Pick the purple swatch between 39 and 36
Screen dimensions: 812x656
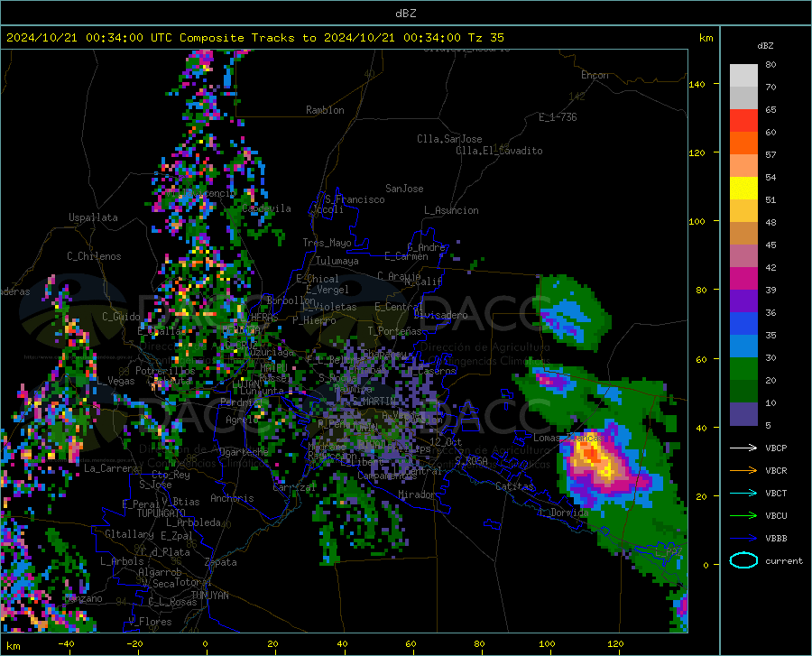pos(743,301)
